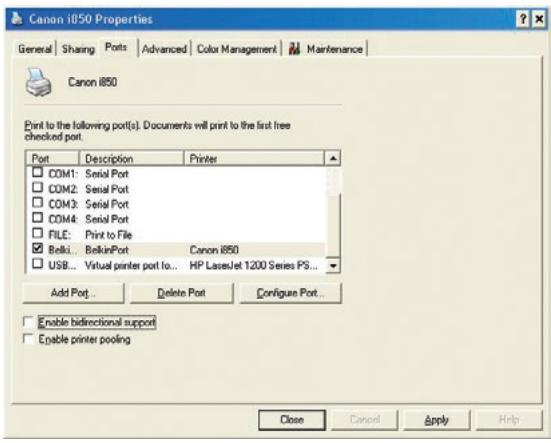Select the BelkinPort description row
This screenshot has width=551, height=443.
pyautogui.click(x=107, y=250)
